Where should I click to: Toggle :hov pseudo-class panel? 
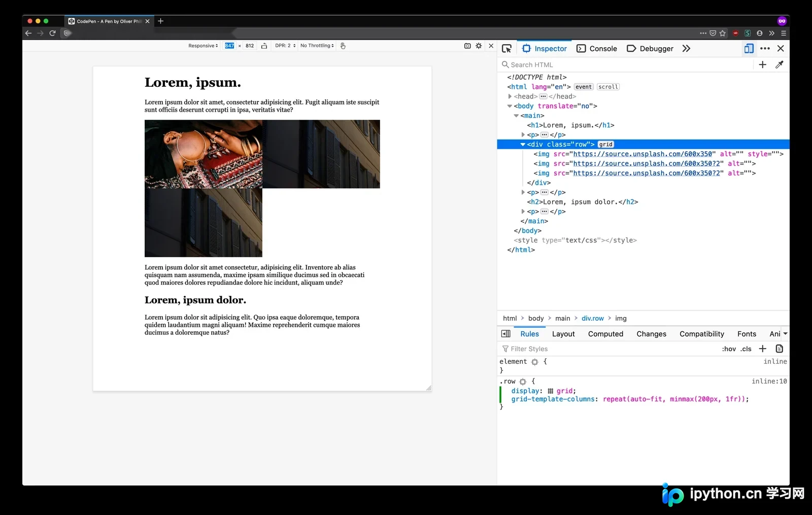pyautogui.click(x=729, y=349)
